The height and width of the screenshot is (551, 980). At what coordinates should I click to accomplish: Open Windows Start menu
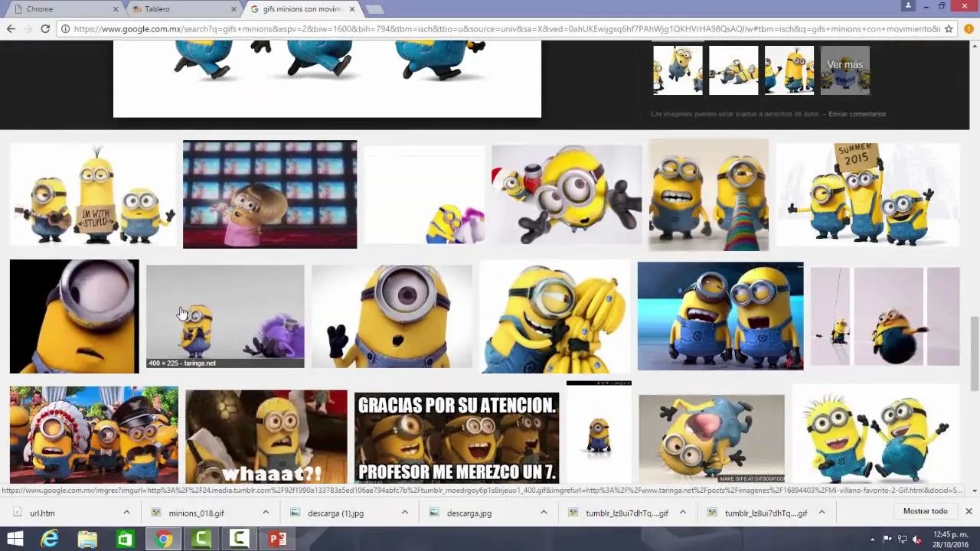(15, 539)
